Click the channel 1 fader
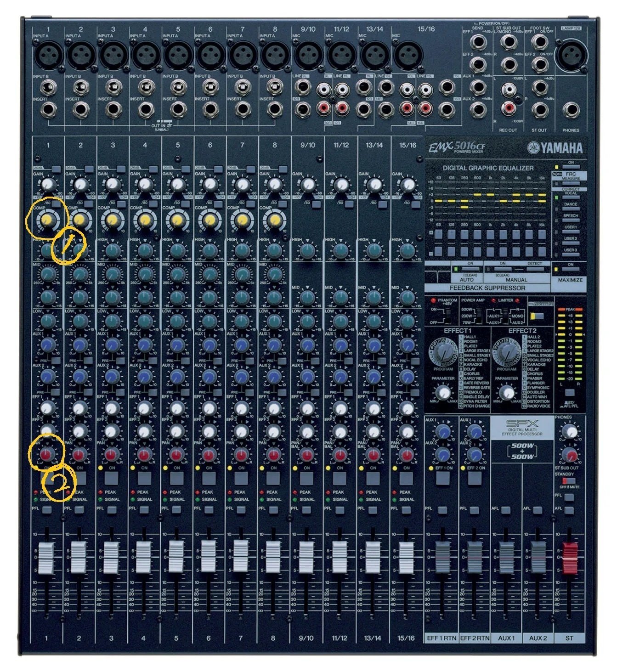The image size is (617, 672). (x=46, y=558)
